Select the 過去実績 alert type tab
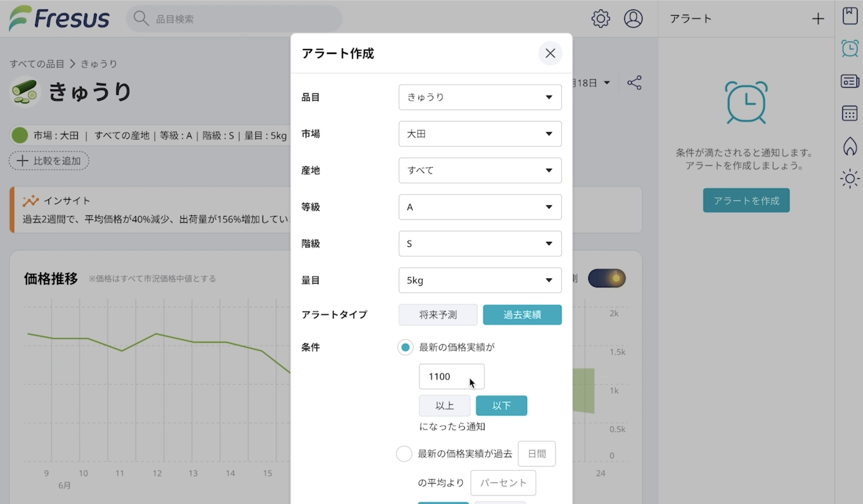Image resolution: width=863 pixels, height=504 pixels. tap(522, 315)
